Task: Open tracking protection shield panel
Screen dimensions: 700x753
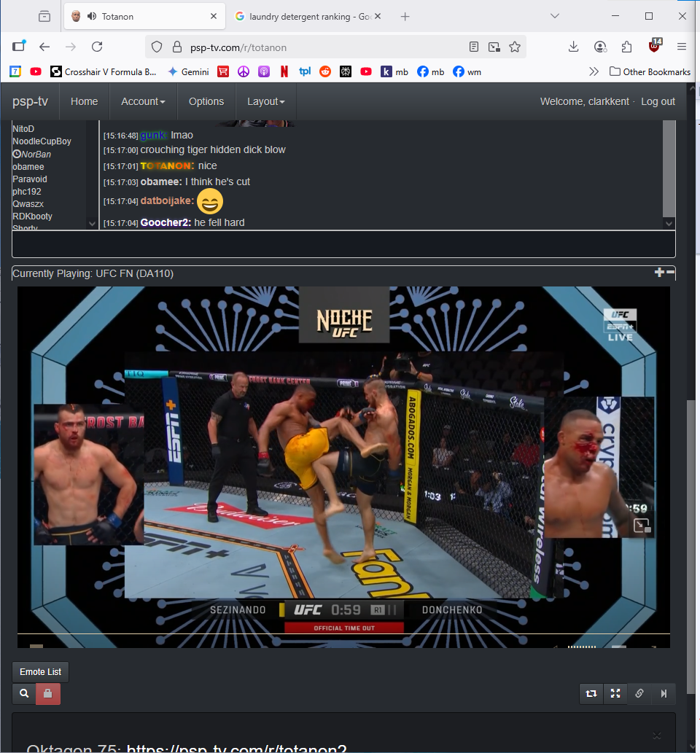Action: [x=157, y=47]
